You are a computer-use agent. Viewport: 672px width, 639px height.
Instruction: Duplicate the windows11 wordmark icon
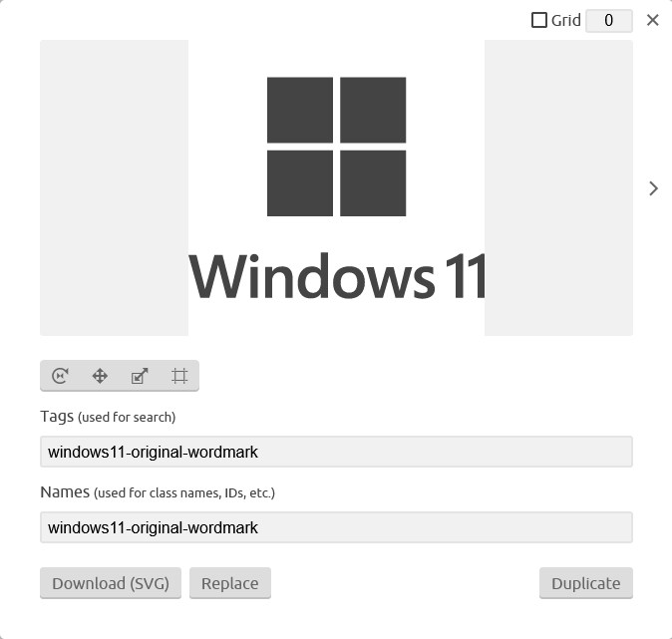pyautogui.click(x=586, y=583)
